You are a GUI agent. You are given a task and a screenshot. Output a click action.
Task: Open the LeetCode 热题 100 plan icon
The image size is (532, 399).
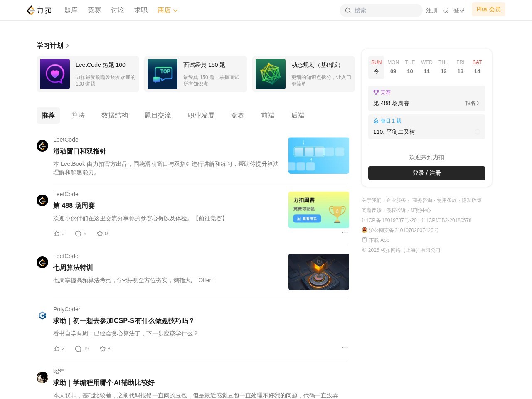point(55,74)
